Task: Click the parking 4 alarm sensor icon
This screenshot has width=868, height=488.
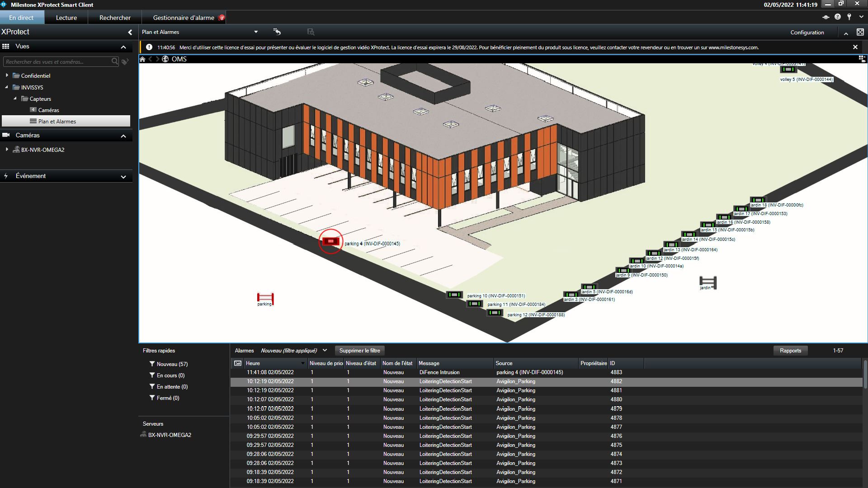Action: point(331,242)
